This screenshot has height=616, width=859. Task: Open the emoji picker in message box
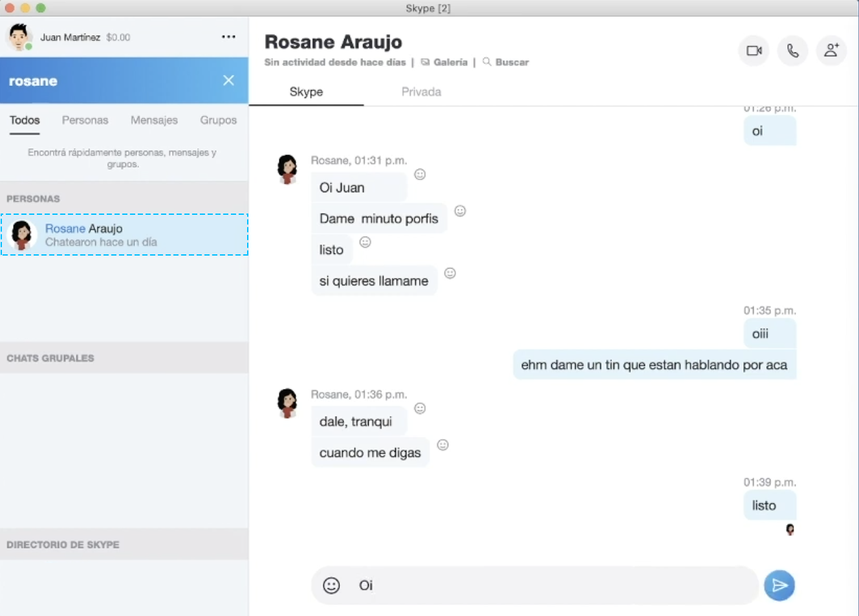click(x=331, y=586)
